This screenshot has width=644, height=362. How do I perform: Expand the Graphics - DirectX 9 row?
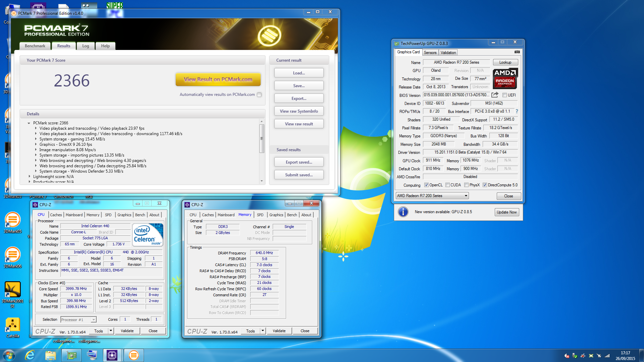click(36, 144)
